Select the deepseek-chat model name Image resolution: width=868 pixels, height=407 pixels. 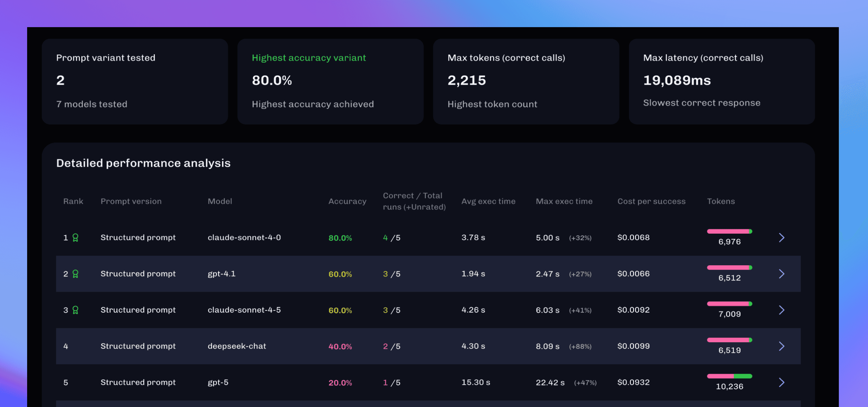pyautogui.click(x=237, y=346)
